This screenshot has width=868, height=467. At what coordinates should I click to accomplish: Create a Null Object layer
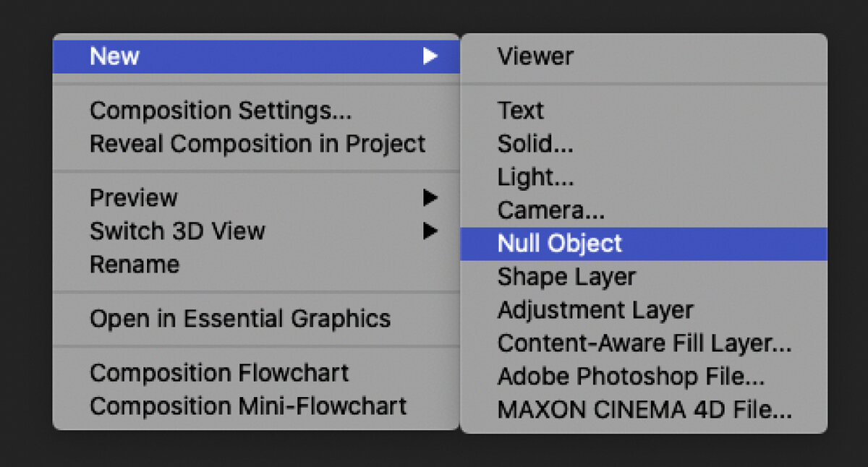tap(559, 244)
